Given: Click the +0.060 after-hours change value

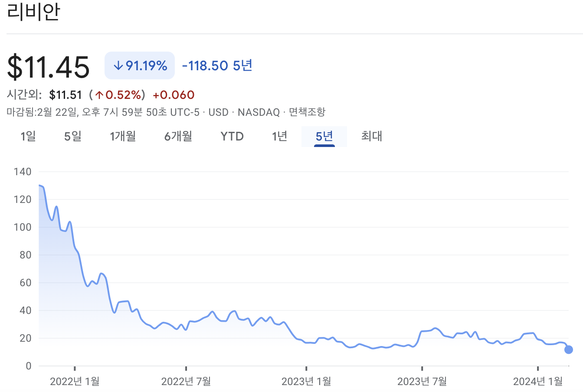Looking at the screenshot, I should (x=174, y=95).
